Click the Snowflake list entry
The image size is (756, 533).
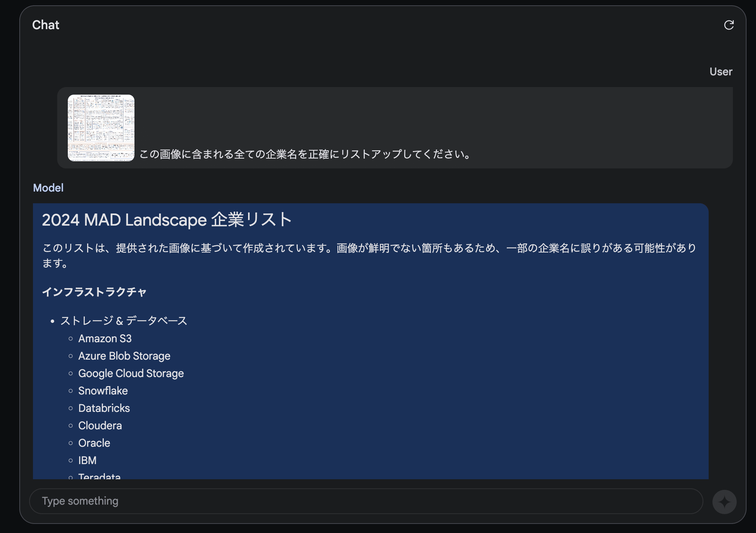(103, 391)
